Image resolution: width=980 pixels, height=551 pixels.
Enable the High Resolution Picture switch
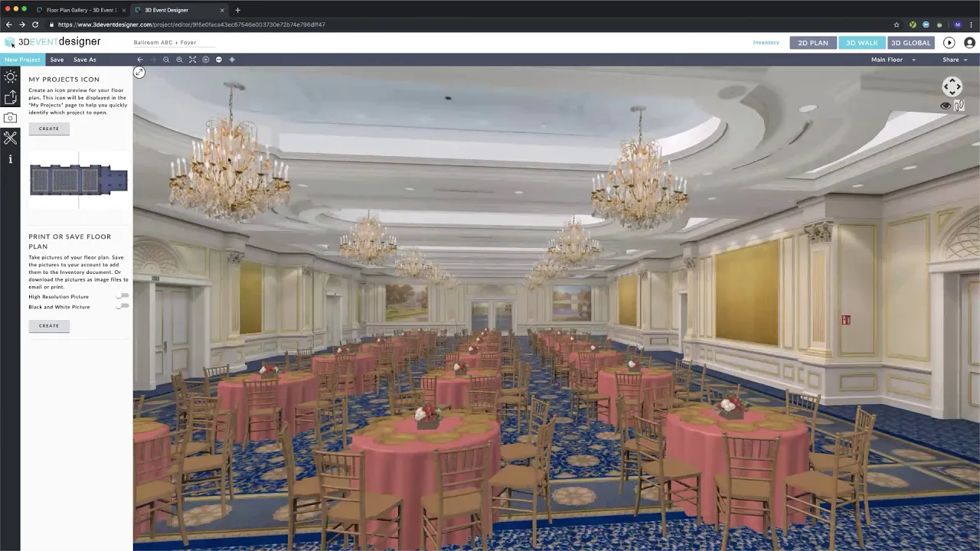[122, 296]
